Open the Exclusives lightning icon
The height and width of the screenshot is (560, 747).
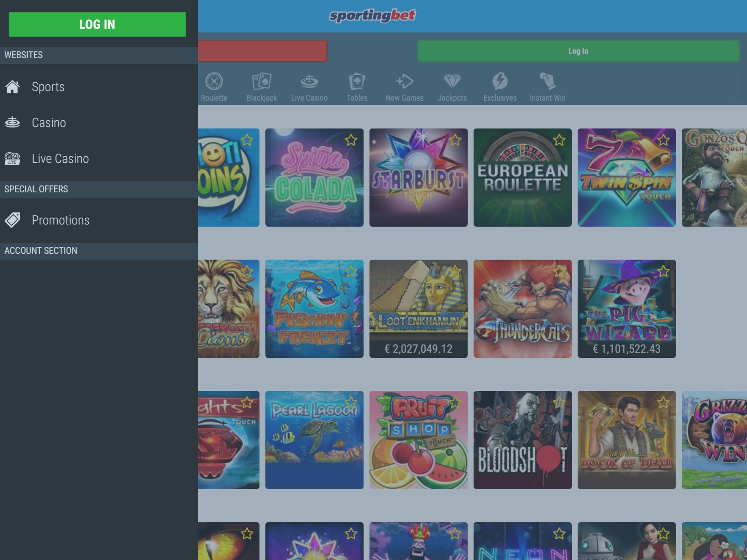[500, 81]
